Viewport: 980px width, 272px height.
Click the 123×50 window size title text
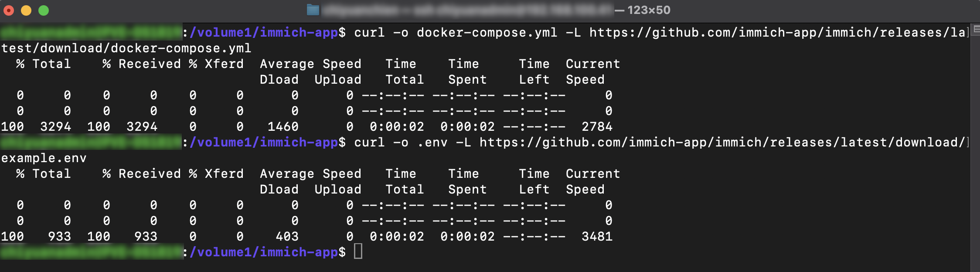(649, 10)
